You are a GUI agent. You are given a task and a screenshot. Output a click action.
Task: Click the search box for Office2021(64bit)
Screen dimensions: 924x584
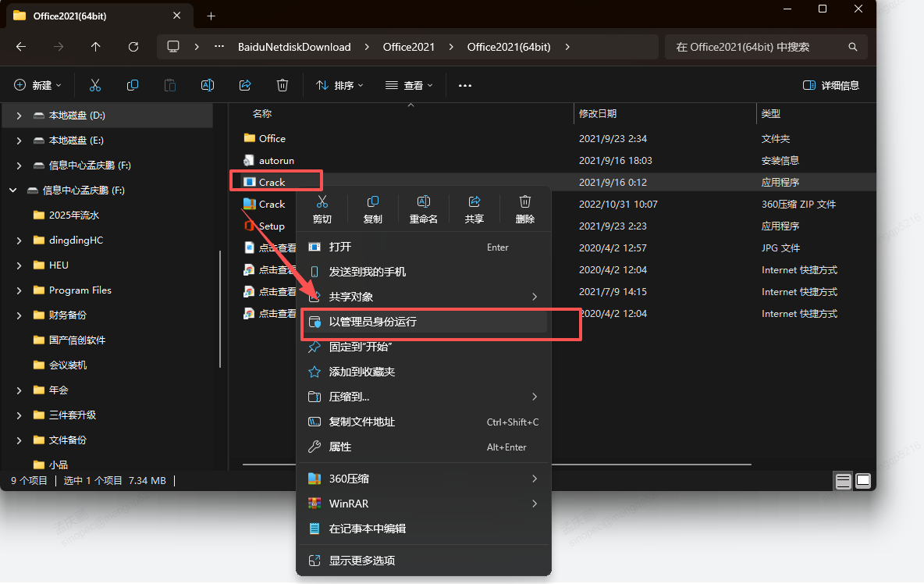pos(757,47)
